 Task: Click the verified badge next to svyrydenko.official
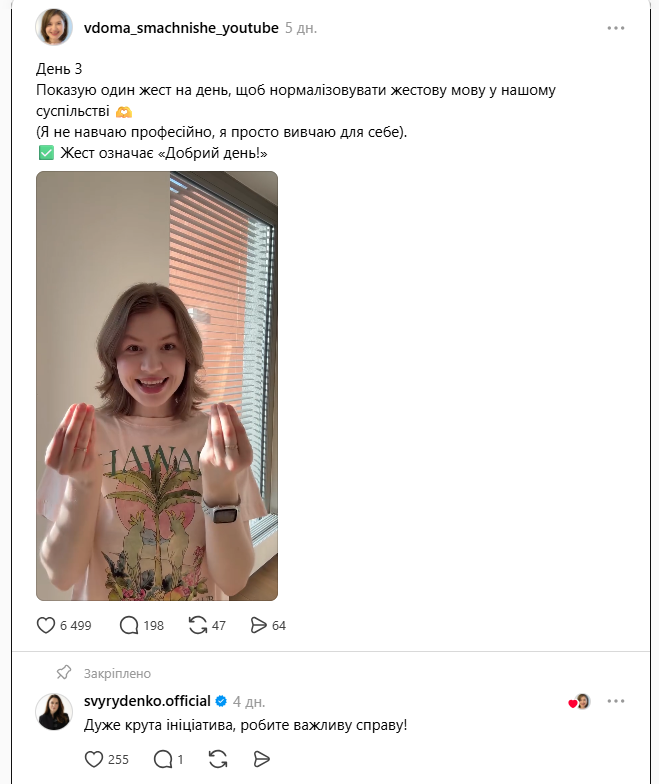[221, 702]
